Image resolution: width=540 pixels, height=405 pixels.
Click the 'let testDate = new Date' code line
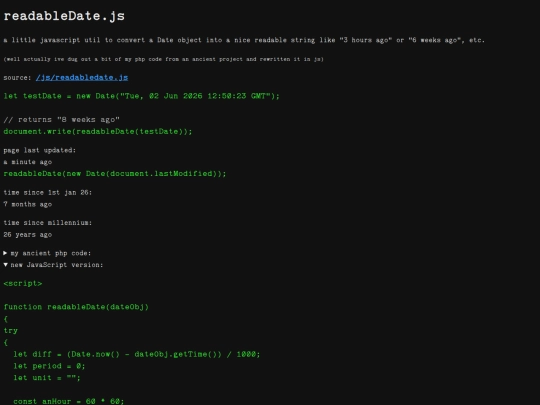pos(142,96)
